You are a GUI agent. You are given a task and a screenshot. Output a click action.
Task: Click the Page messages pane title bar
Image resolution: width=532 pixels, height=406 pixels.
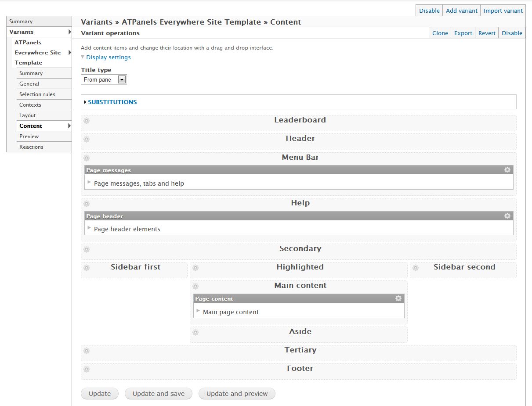pyautogui.click(x=299, y=170)
